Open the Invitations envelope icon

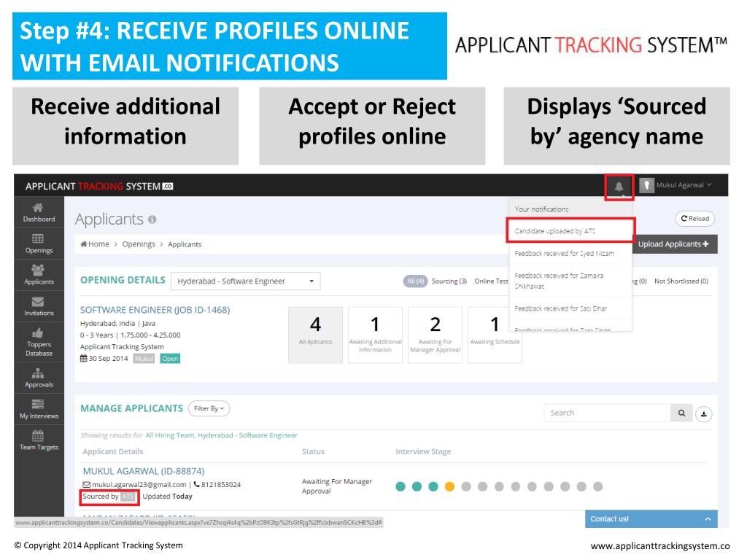coord(38,301)
